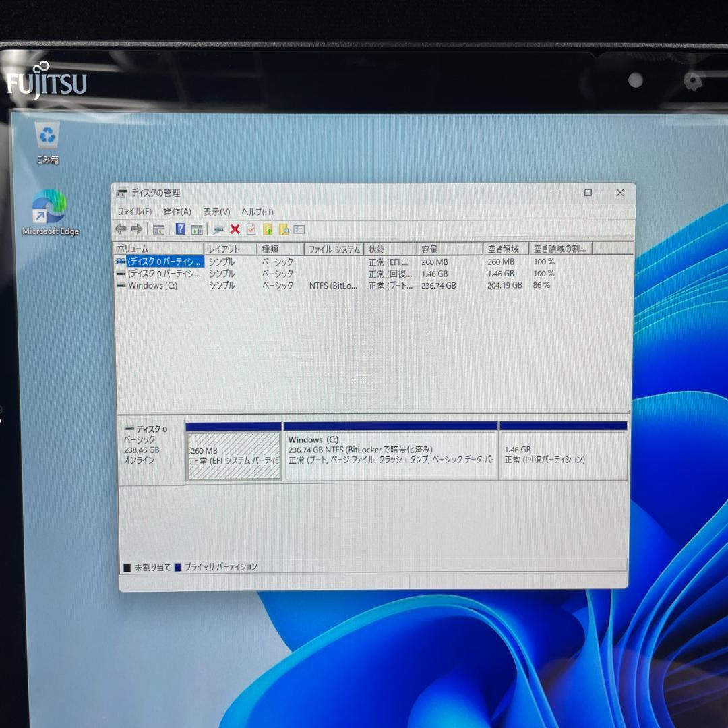Screen dimensions: 728x728
Task: Click the Forward navigation arrow in toolbar
Action: click(135, 230)
